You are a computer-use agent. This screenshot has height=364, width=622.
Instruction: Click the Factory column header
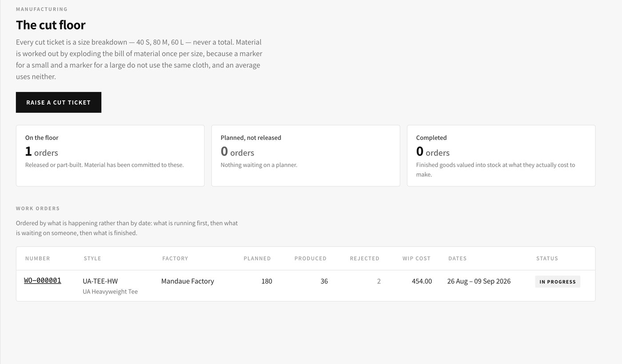point(175,258)
